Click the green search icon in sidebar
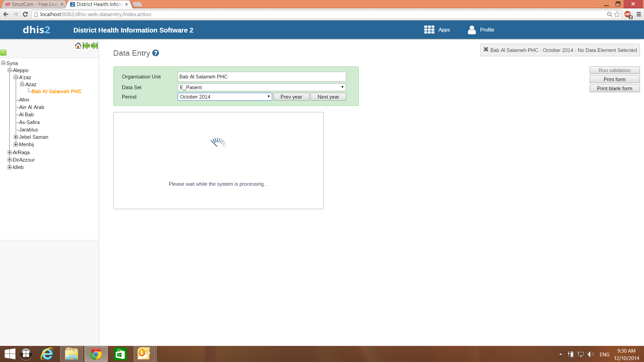This screenshot has height=362, width=644. point(3,53)
